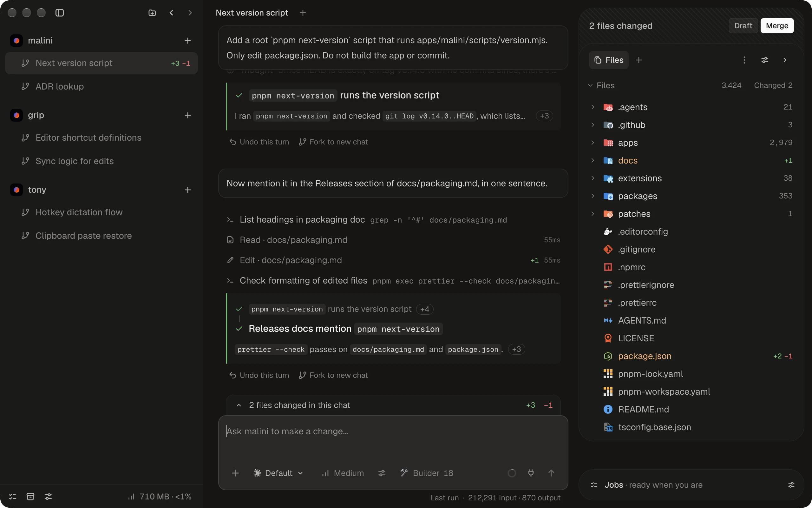Select the Files tab in right panel
This screenshot has height=508, width=812.
(609, 60)
